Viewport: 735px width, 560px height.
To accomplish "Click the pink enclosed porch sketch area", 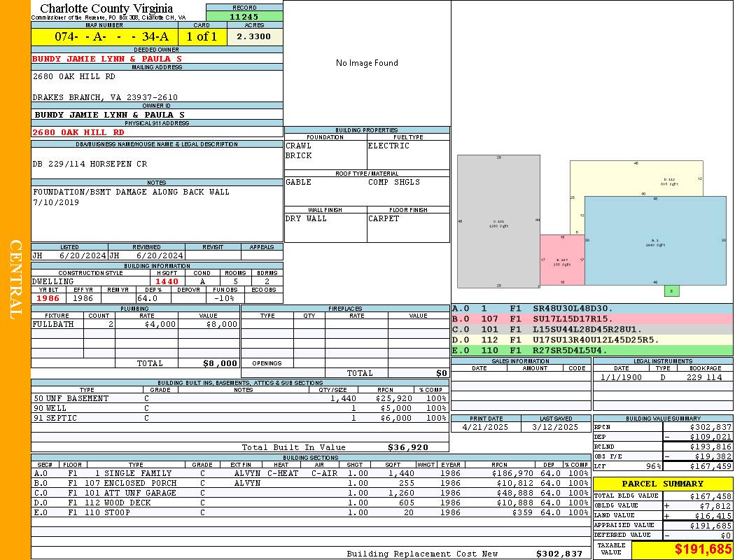I will [562, 260].
